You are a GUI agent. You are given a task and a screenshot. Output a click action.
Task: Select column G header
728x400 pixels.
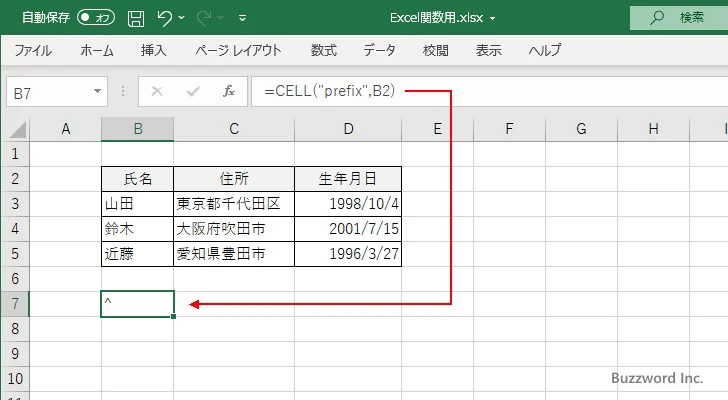581,129
